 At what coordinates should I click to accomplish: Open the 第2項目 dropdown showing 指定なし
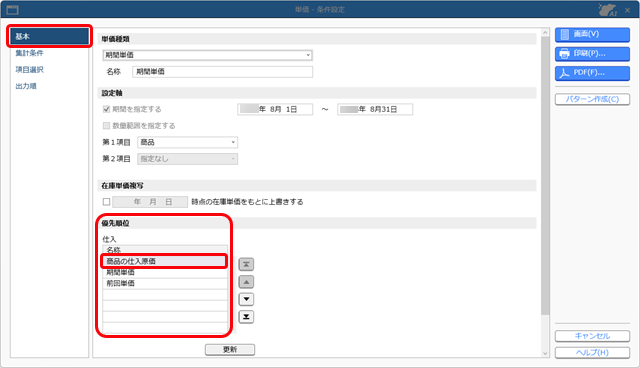188,159
